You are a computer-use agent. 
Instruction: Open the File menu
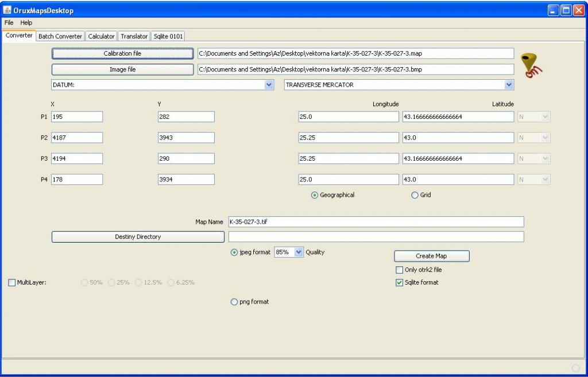tap(9, 22)
